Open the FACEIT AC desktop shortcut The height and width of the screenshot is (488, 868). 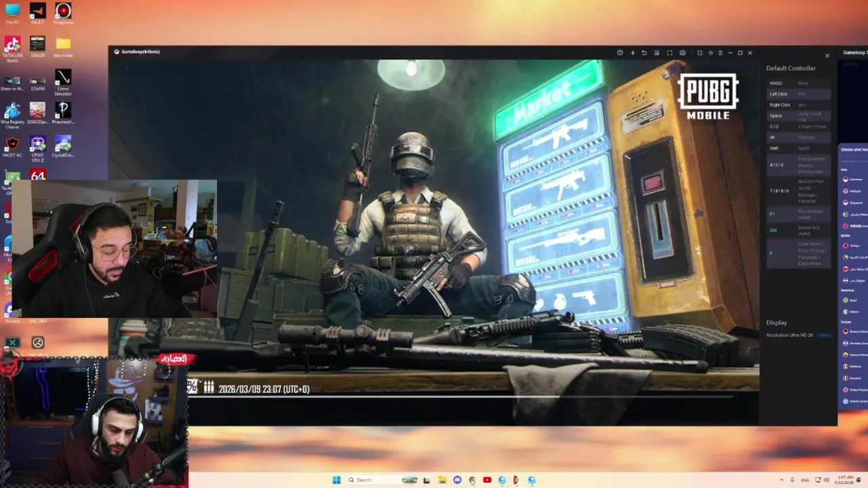(x=12, y=146)
